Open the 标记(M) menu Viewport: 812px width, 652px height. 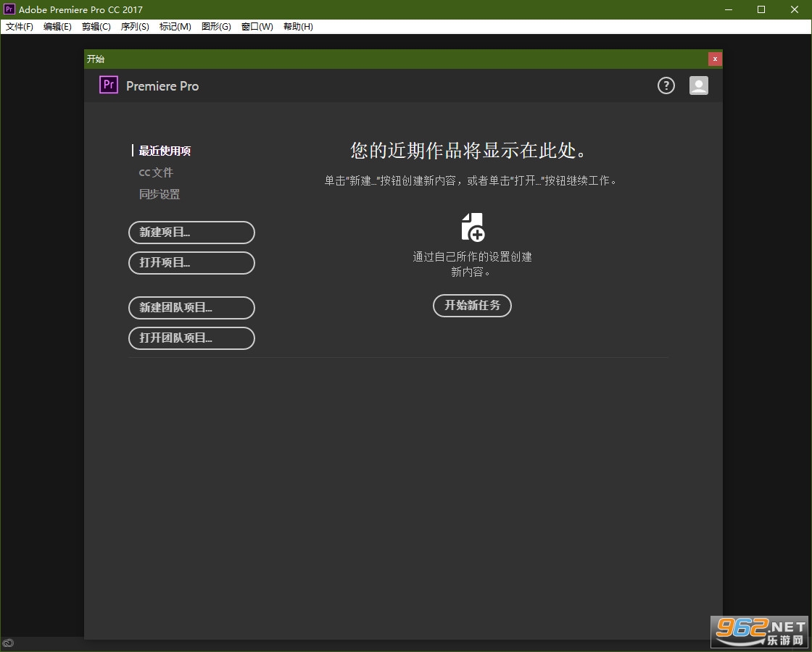pos(175,27)
